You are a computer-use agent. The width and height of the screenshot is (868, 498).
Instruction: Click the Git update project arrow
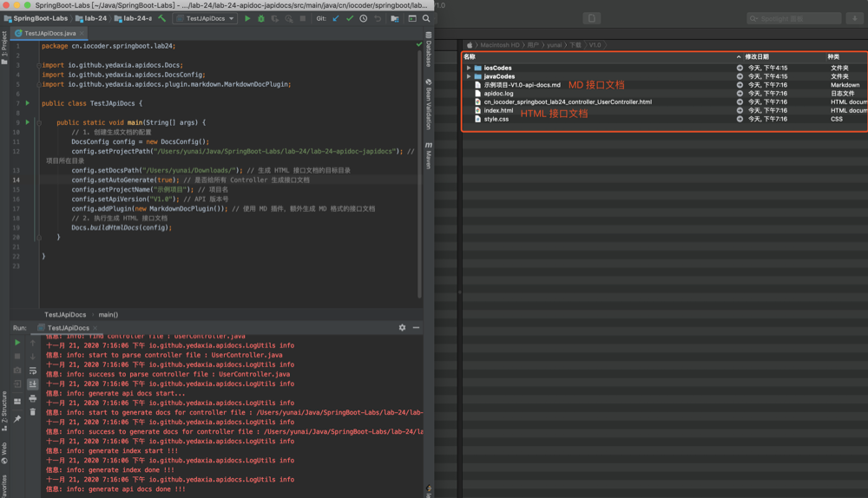336,18
